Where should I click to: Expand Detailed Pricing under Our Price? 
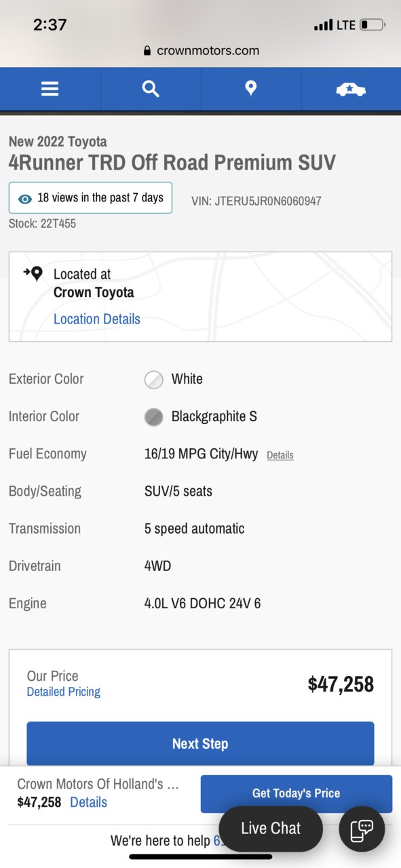64,692
